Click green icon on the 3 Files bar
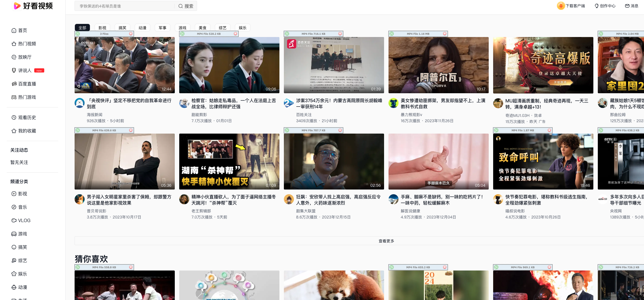 coord(78,34)
